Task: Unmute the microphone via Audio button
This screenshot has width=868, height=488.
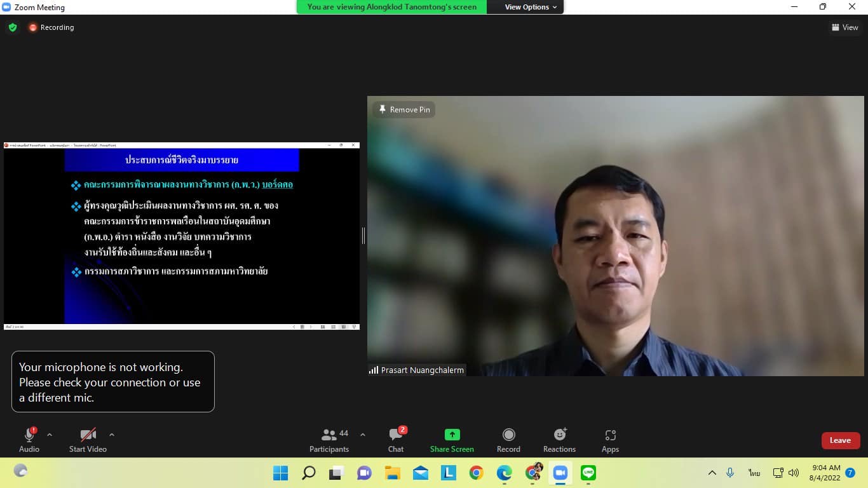Action: click(x=29, y=440)
